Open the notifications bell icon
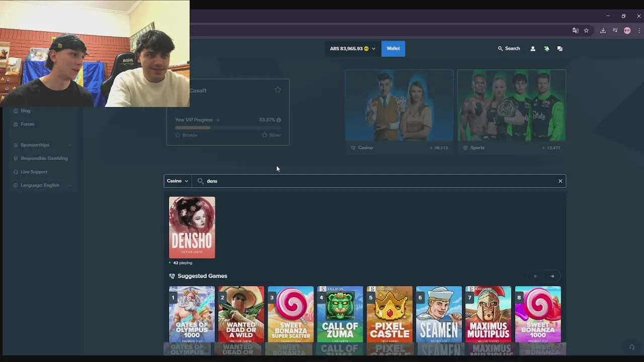This screenshot has width=644, height=362. tap(546, 49)
